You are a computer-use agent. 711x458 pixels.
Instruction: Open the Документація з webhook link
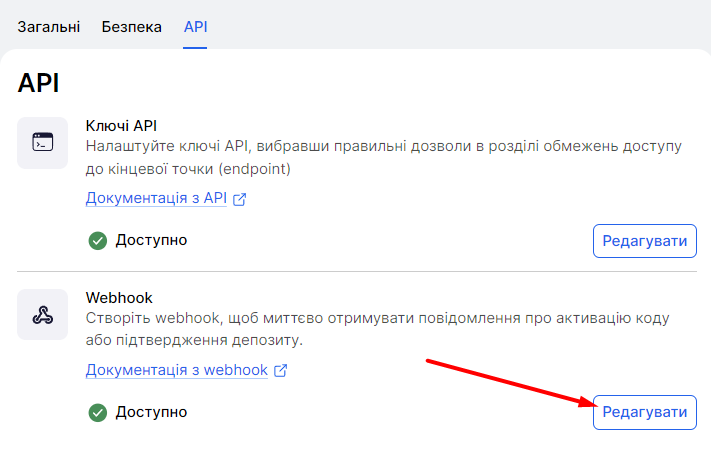click(x=177, y=370)
